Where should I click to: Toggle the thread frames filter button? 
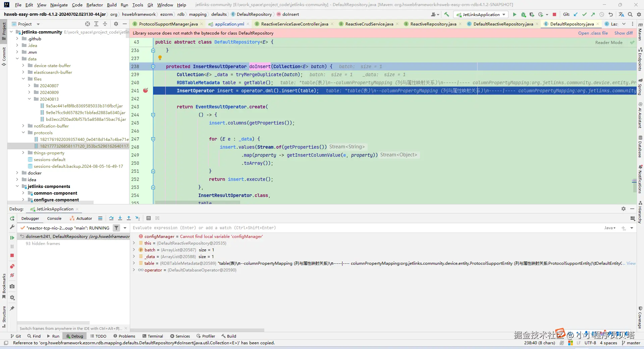tap(116, 228)
